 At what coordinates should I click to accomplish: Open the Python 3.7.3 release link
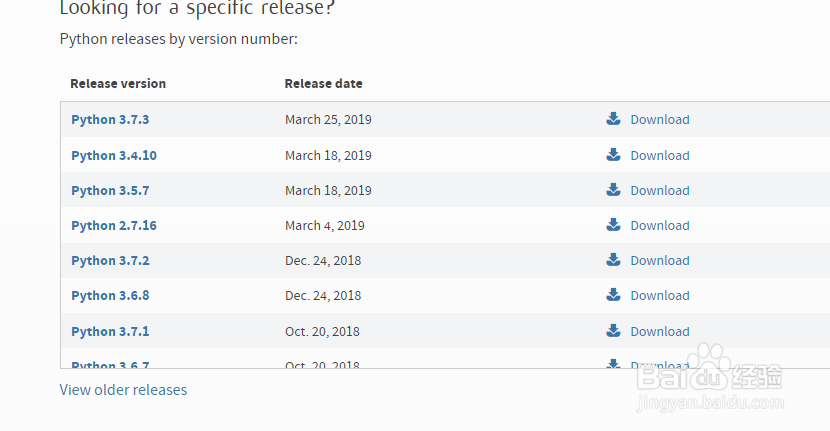click(x=110, y=120)
